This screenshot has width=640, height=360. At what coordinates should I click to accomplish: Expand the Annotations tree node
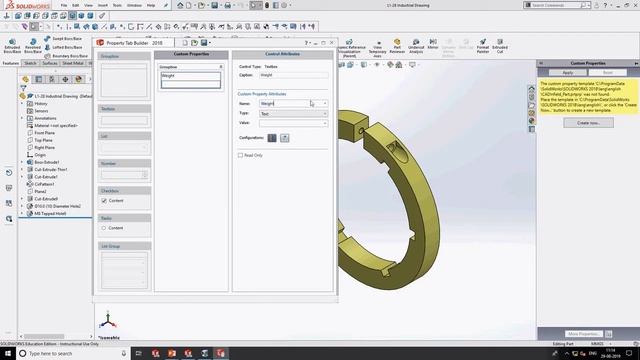(22, 118)
